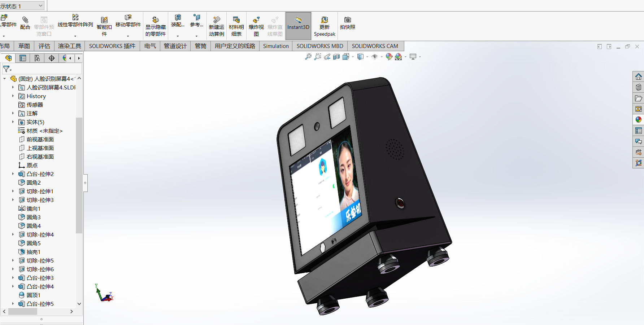Open the home icon in task pane
This screenshot has height=325, width=644.
(x=638, y=76)
